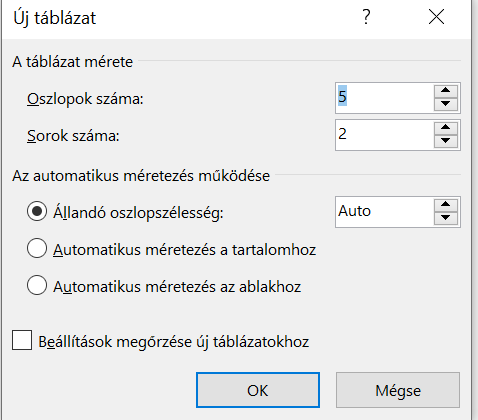
Task: Decrease Sorok száma using the down arrow
Action: point(446,141)
